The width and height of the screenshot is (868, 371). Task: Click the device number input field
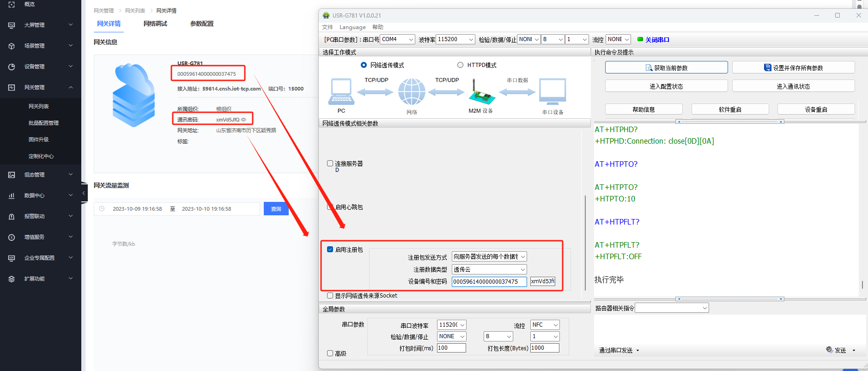point(489,282)
